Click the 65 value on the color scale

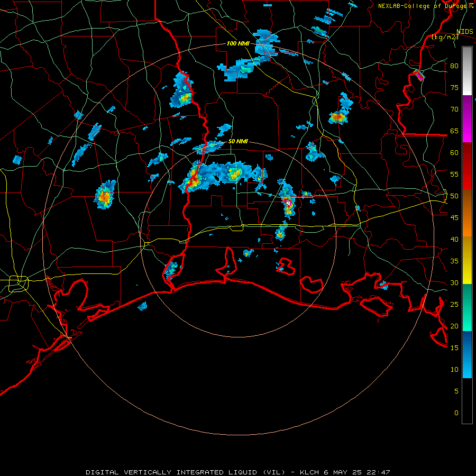click(454, 131)
